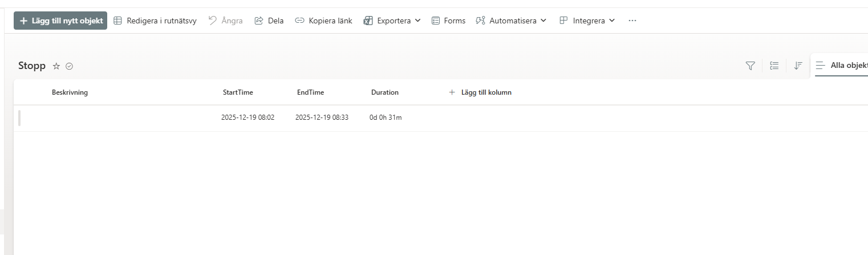868x255 pixels.
Task: Click the EndTime column header
Action: [310, 92]
